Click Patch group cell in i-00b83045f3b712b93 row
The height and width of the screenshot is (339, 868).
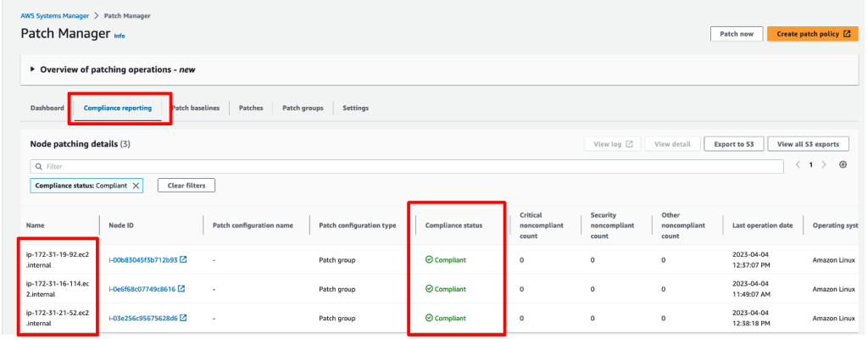[x=337, y=259]
